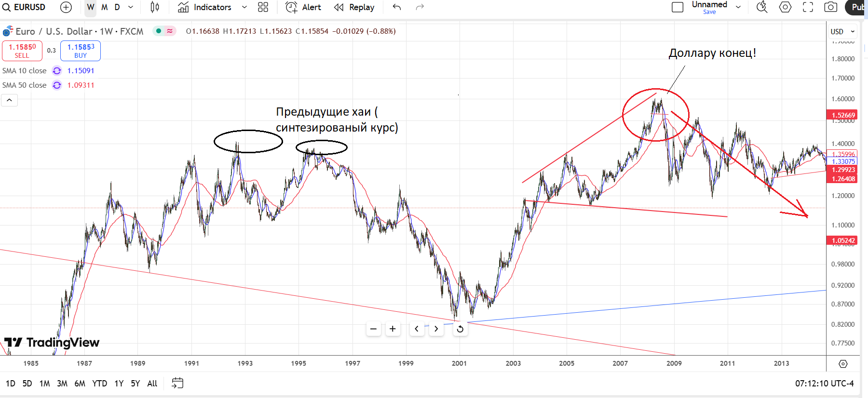Image resolution: width=868 pixels, height=398 pixels.
Task: Toggle the layout checkbox beside Unnamed
Action: (x=678, y=7)
